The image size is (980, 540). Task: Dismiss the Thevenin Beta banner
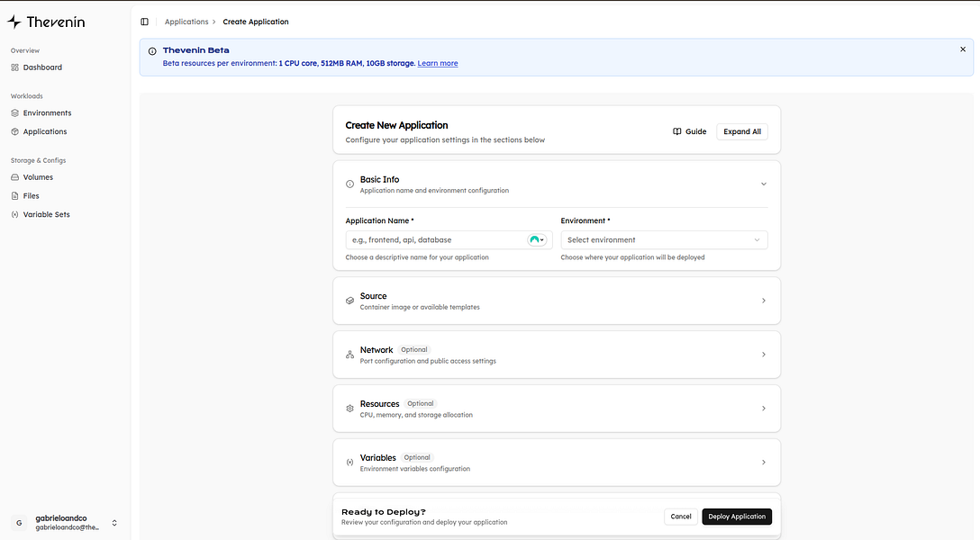click(963, 49)
